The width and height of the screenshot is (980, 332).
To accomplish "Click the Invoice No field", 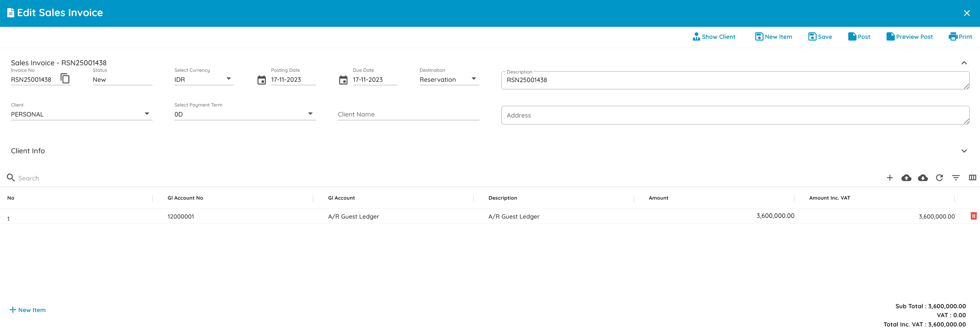I will pos(34,79).
